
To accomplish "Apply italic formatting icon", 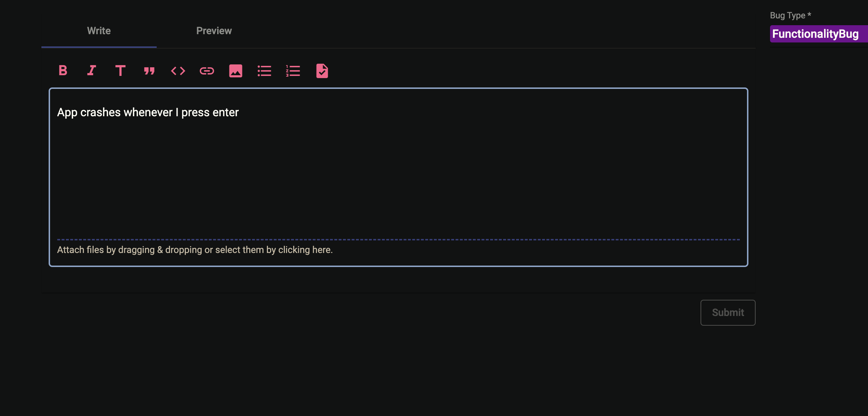I will (x=91, y=71).
